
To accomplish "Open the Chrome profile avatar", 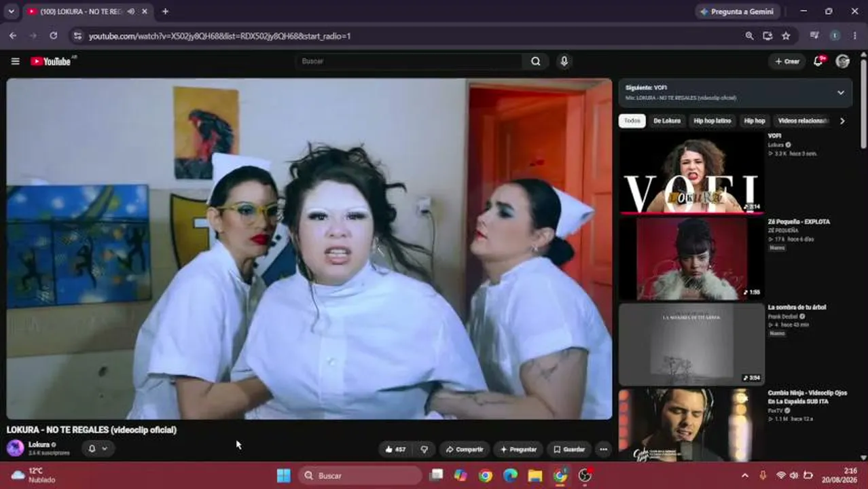I will [835, 36].
